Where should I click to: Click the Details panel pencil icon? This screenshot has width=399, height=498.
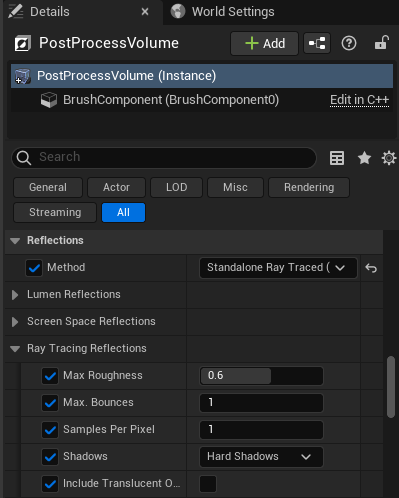pos(16,11)
